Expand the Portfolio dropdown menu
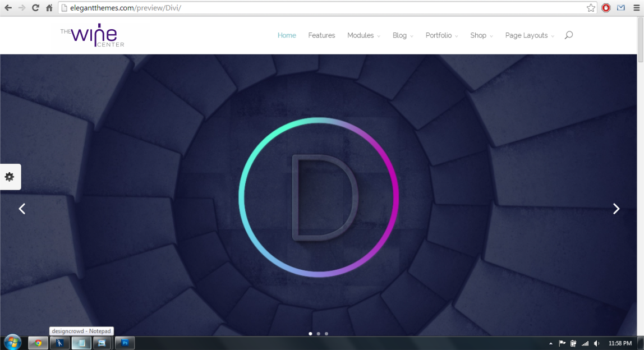The width and height of the screenshot is (644, 350). click(441, 35)
